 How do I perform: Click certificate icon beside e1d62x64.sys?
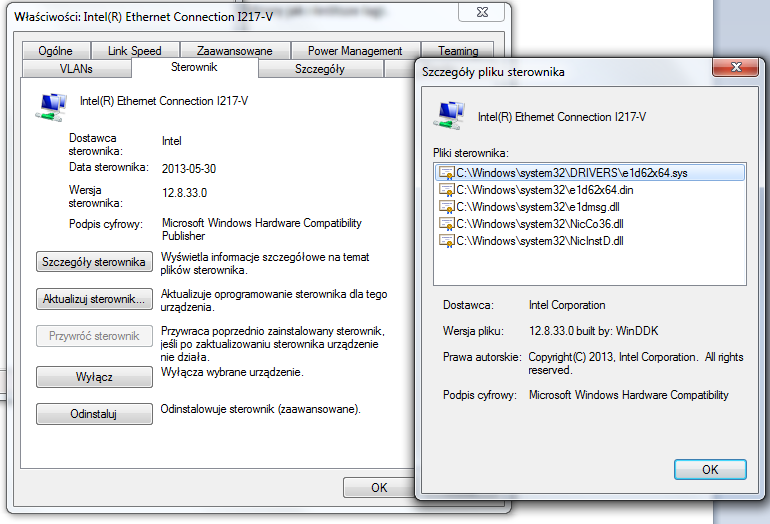[446, 173]
